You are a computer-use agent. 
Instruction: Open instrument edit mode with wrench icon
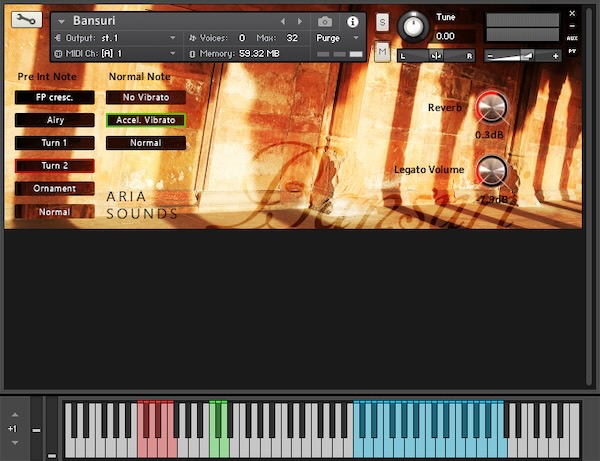tap(26, 19)
